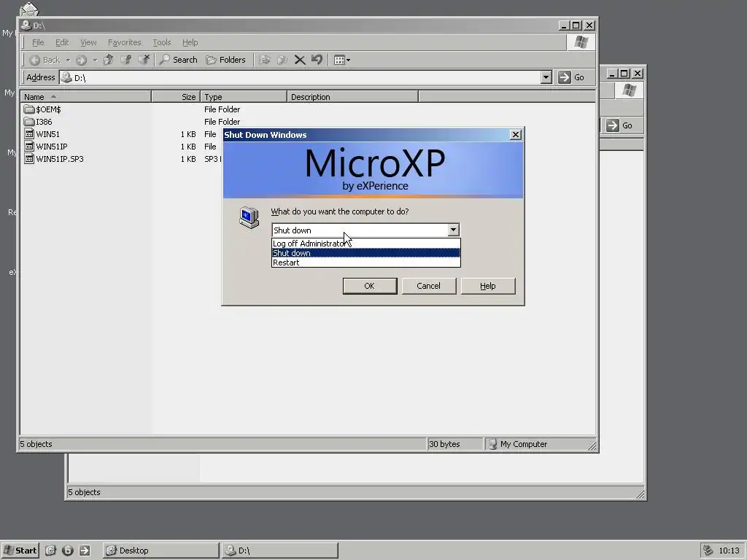Image resolution: width=747 pixels, height=560 pixels.
Task: Open the File menu
Action: point(38,42)
